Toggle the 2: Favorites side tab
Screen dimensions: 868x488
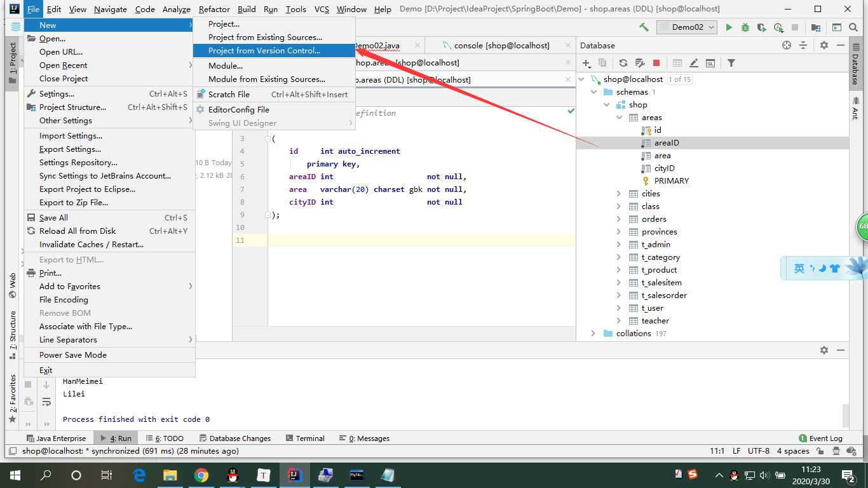point(13,398)
